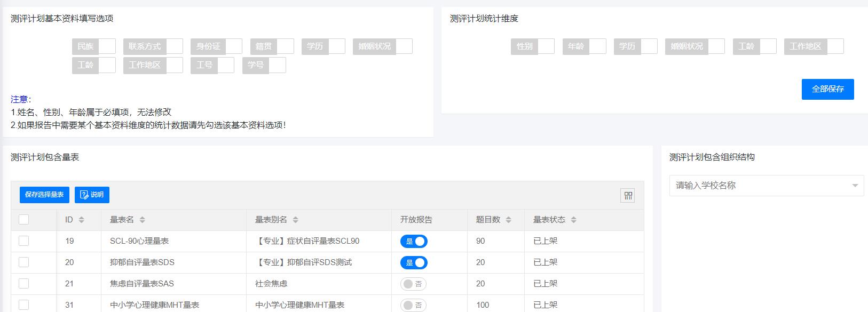Click the 全部保存 button

(827, 89)
